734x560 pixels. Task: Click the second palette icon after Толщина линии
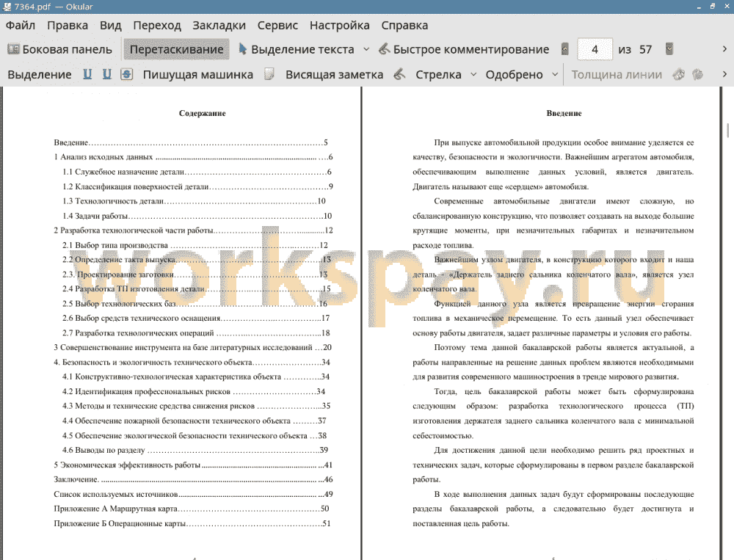click(x=698, y=74)
